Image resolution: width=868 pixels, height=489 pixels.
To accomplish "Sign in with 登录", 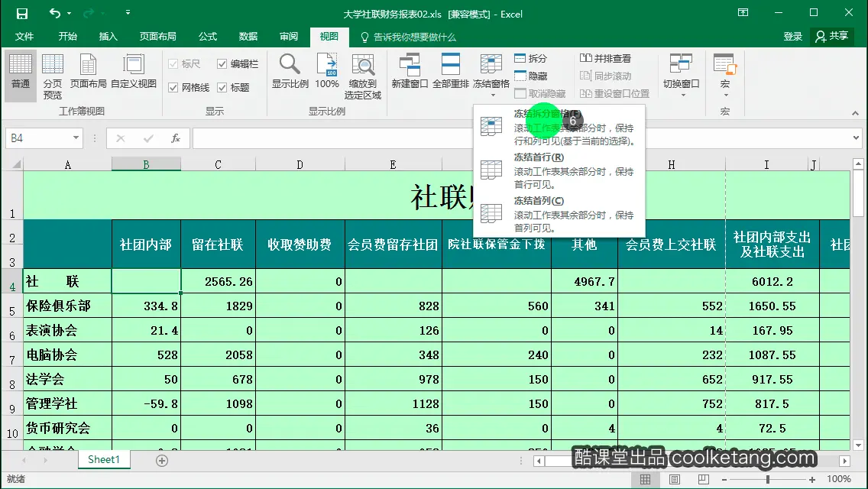I will pos(792,37).
